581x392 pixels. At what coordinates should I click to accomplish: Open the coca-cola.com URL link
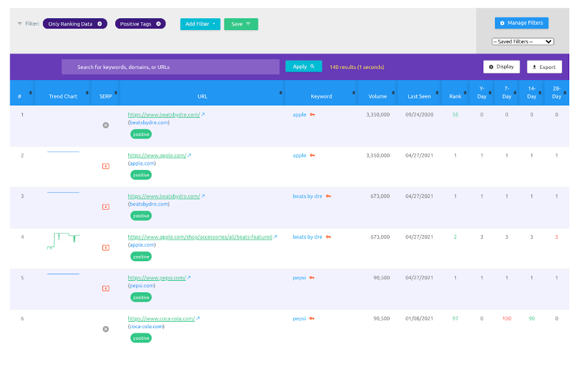coord(161,318)
